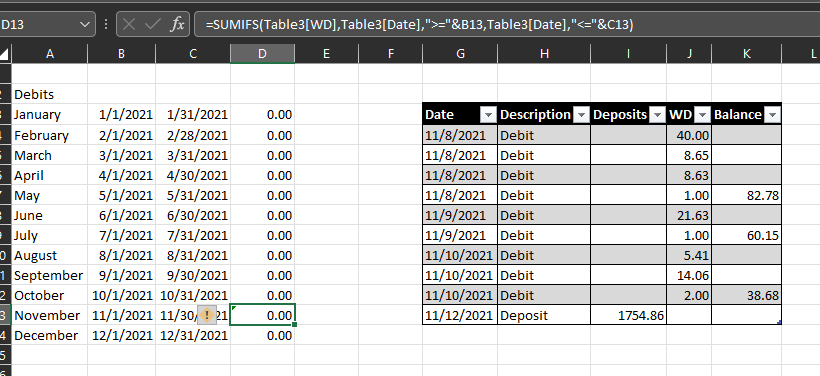Select the November label cell
The image size is (820, 376).
pyautogui.click(x=49, y=315)
